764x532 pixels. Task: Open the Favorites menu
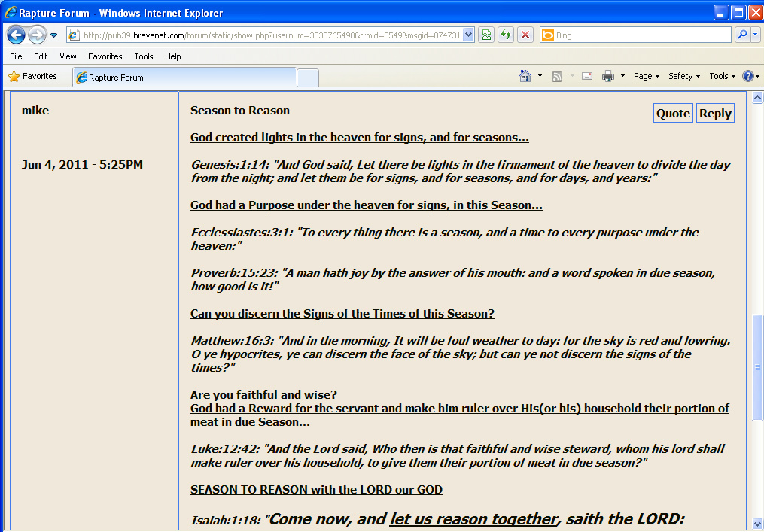tap(105, 56)
